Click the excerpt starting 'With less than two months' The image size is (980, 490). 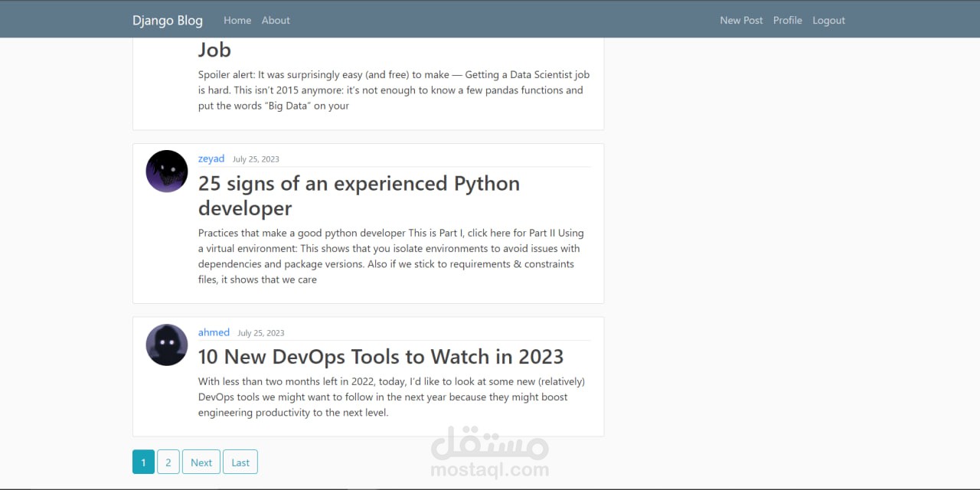coord(391,397)
